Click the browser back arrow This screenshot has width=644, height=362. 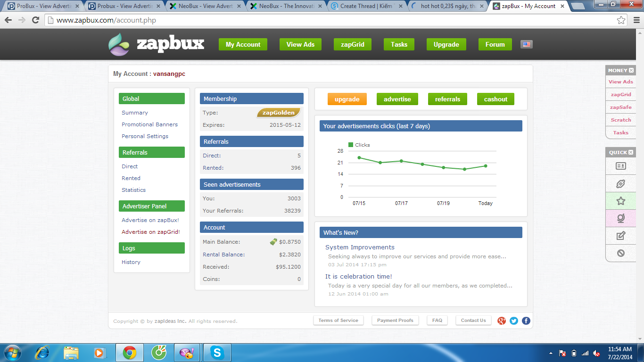[x=8, y=20]
